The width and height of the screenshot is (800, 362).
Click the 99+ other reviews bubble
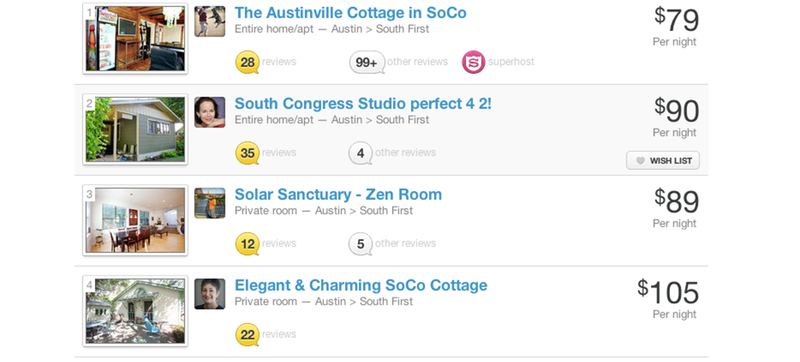click(367, 62)
